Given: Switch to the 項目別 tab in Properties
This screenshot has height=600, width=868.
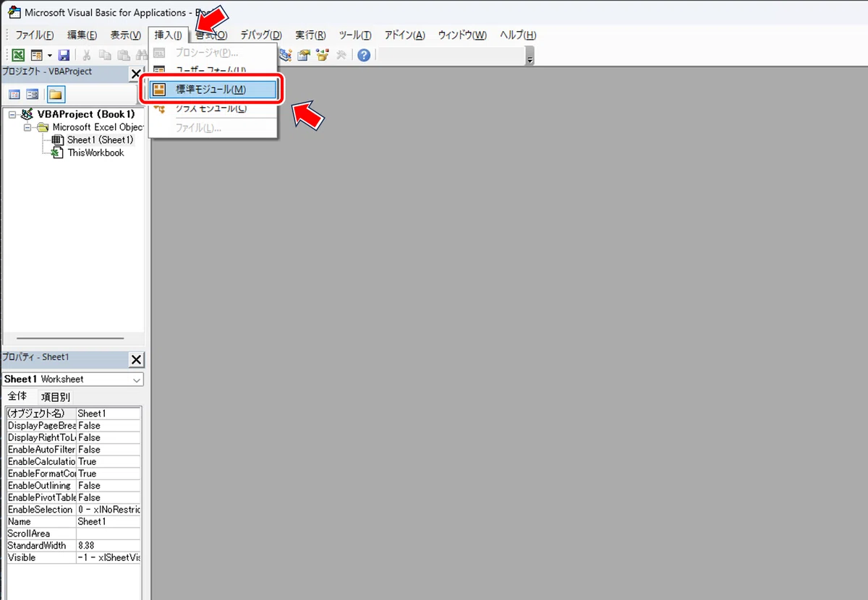Looking at the screenshot, I should [x=55, y=397].
